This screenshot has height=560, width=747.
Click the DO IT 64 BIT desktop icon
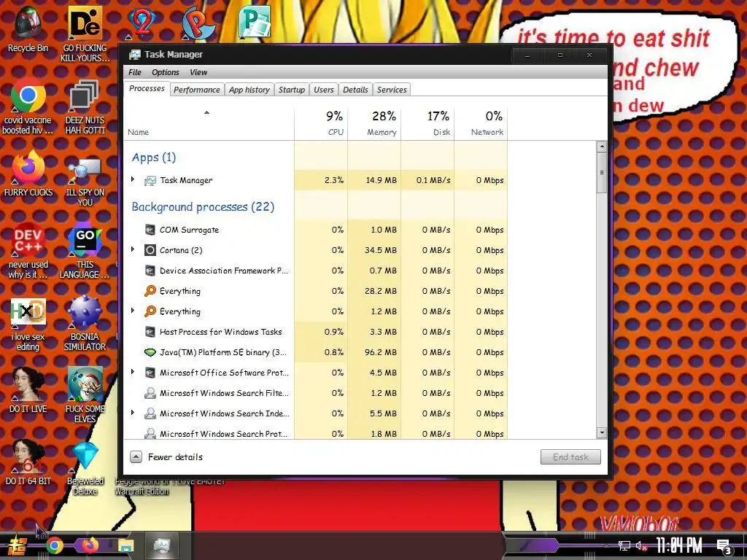click(28, 462)
